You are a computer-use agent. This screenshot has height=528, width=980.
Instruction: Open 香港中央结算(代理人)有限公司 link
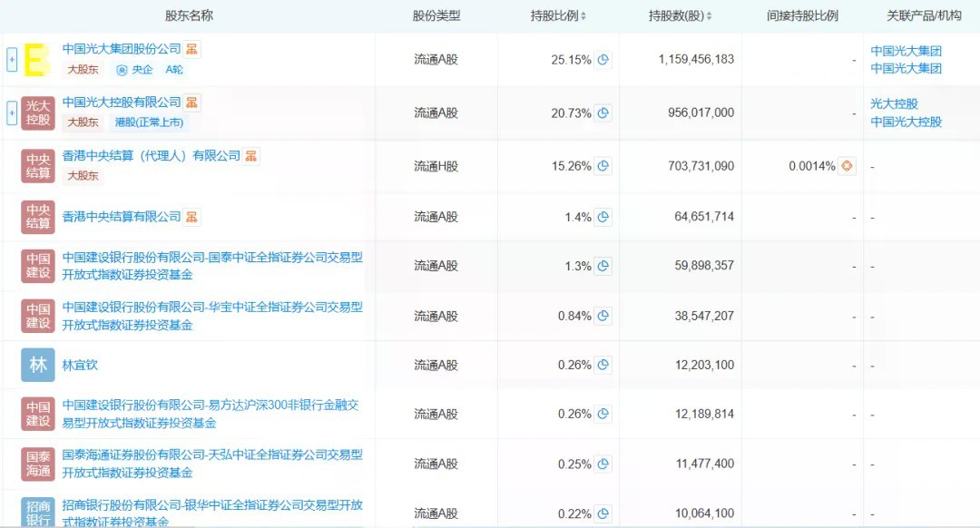tap(152, 156)
